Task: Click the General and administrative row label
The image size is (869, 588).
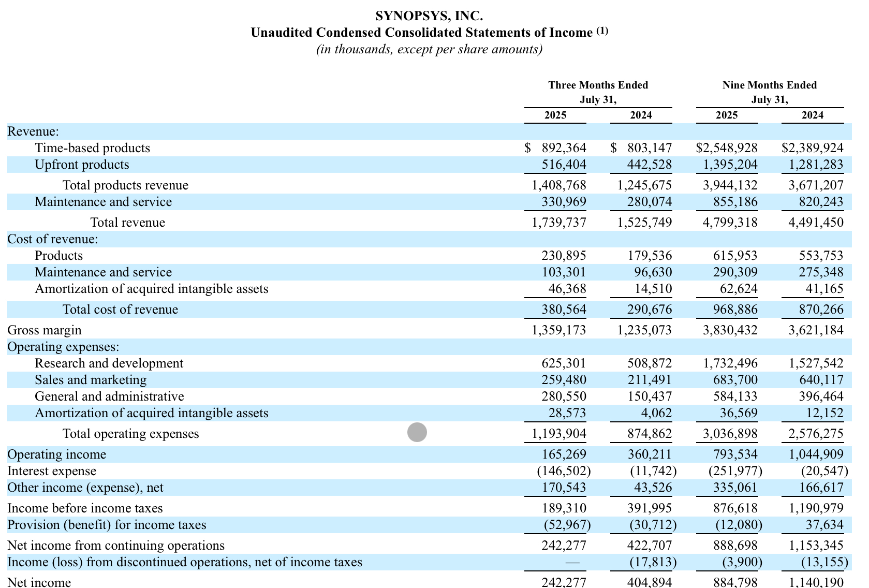Action: (109, 396)
